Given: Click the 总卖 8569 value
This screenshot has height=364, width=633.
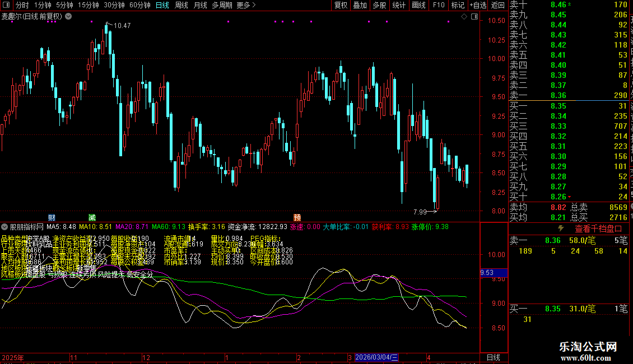Looking at the screenshot, I should click(x=618, y=207).
